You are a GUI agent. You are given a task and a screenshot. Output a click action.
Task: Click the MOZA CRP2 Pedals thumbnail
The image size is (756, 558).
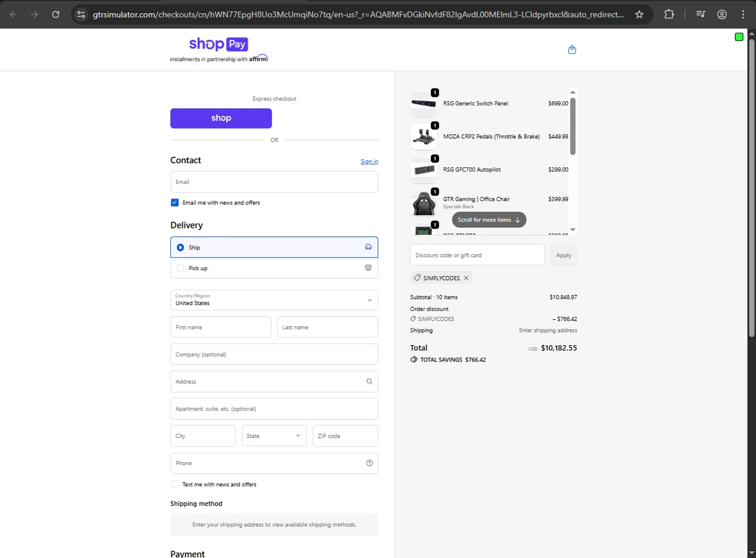(x=424, y=137)
